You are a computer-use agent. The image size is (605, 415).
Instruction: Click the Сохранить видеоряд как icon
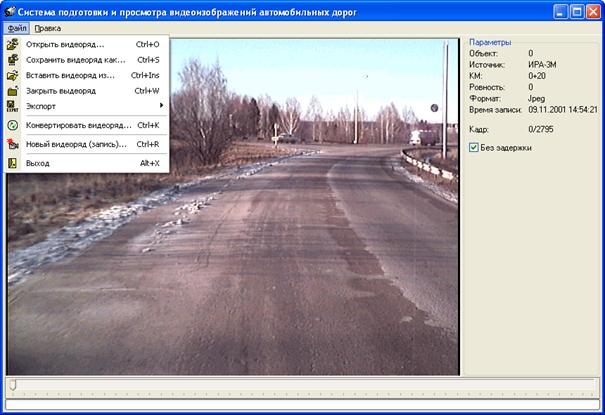12,60
